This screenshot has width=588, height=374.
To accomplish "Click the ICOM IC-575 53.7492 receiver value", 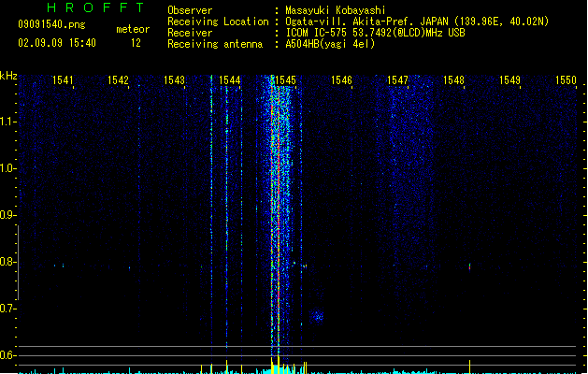I will (375, 33).
